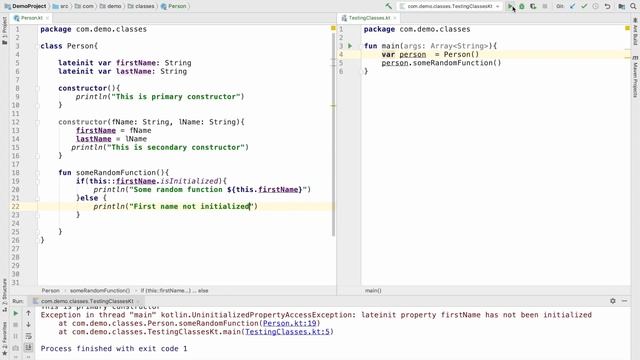
Task: Collapse primary constructor fold at line 8
Action: (x=38, y=88)
